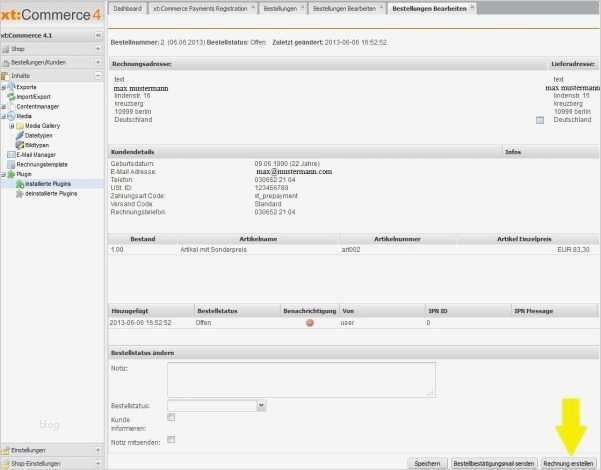Click the installierte Plugins icon
The image size is (601, 470).
coord(20,184)
